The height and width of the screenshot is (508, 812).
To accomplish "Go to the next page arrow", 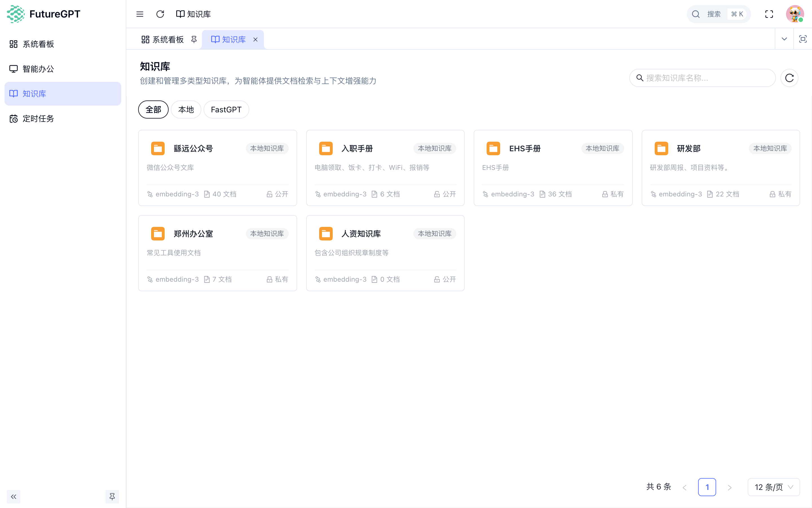I will (x=729, y=487).
